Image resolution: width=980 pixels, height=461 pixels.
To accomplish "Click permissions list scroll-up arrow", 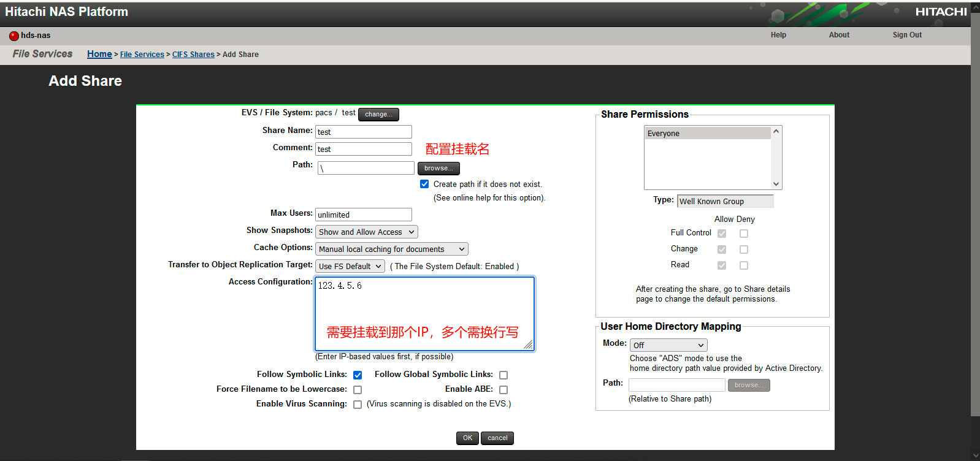I will tap(776, 131).
